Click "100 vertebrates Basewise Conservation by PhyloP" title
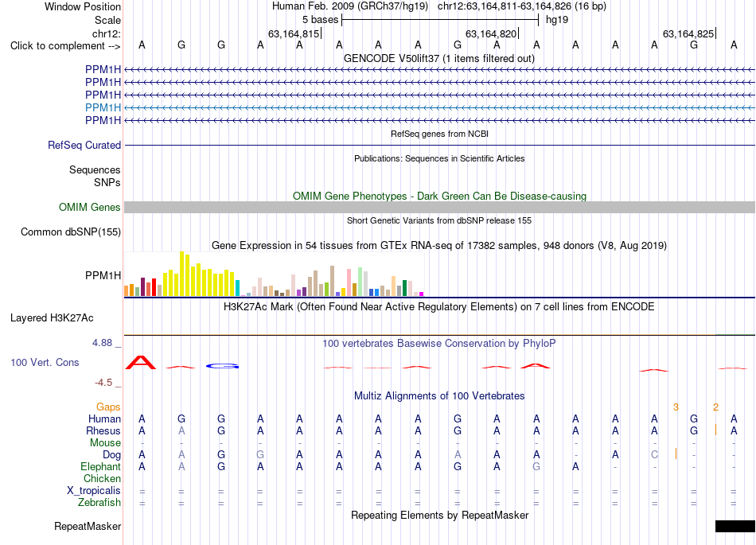The height and width of the screenshot is (545, 756). pos(439,344)
